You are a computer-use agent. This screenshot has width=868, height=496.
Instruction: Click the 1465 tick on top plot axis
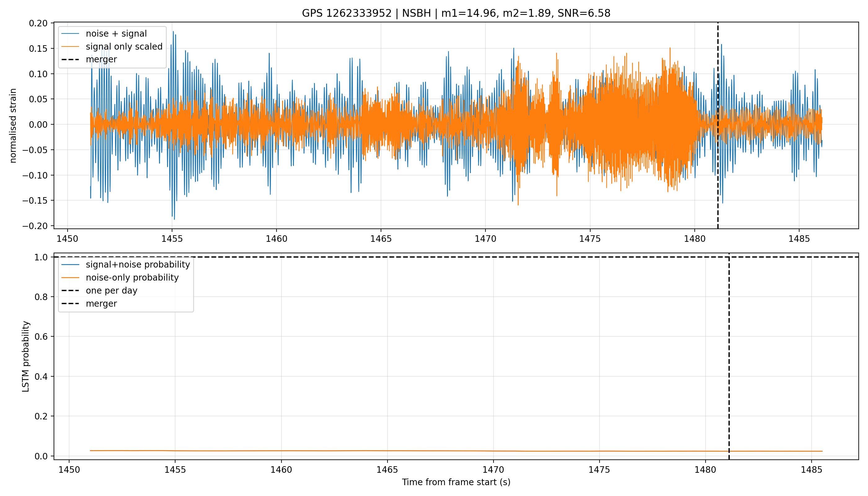pos(381,239)
